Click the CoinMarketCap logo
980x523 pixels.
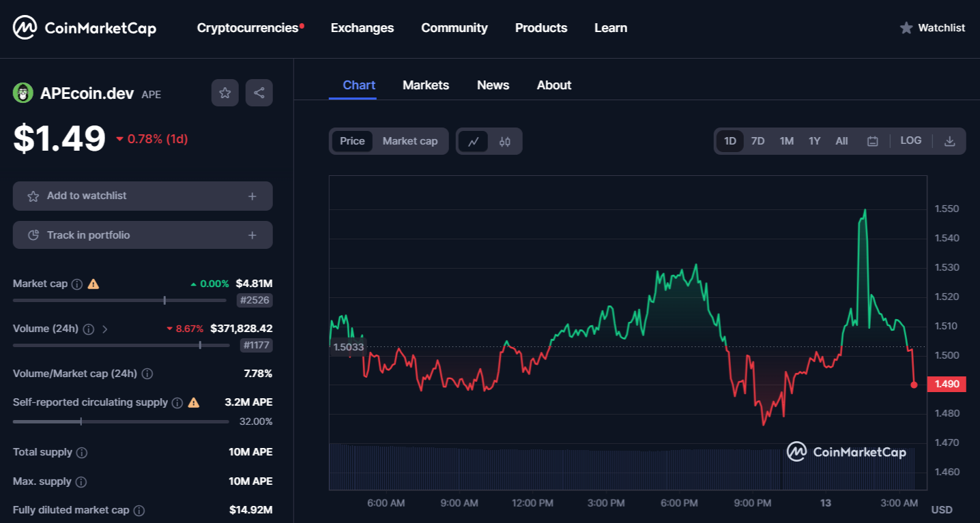point(85,28)
